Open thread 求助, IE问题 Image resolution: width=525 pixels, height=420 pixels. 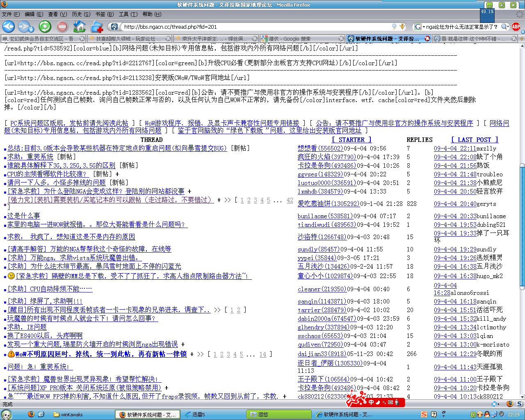(x=27, y=327)
